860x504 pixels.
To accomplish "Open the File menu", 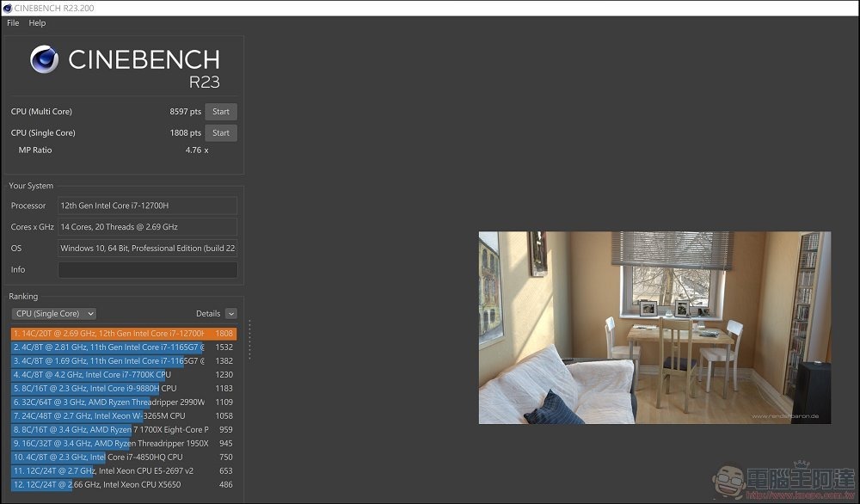I will [x=13, y=23].
